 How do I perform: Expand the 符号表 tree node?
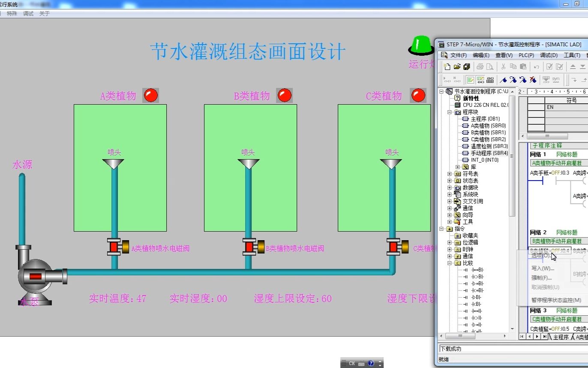(450, 174)
